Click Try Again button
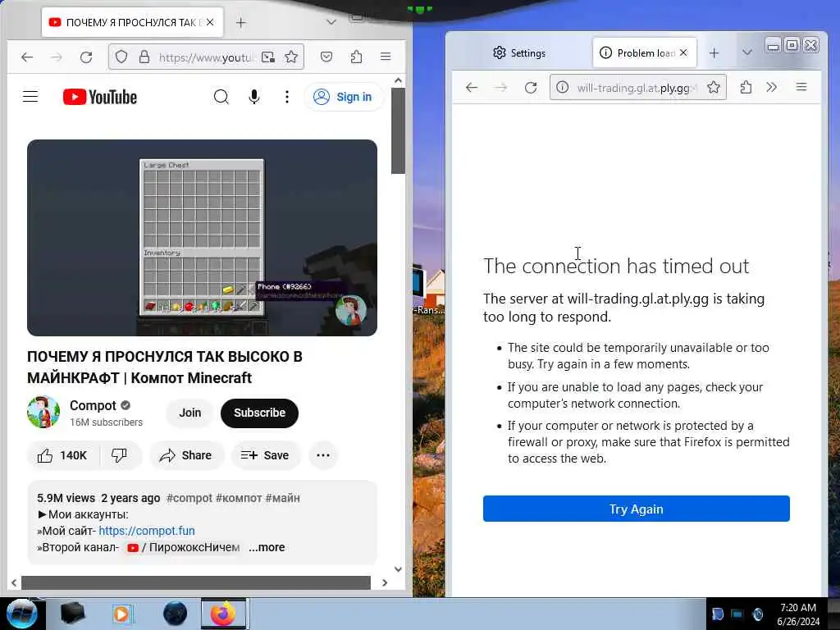The image size is (840, 630). [636, 509]
